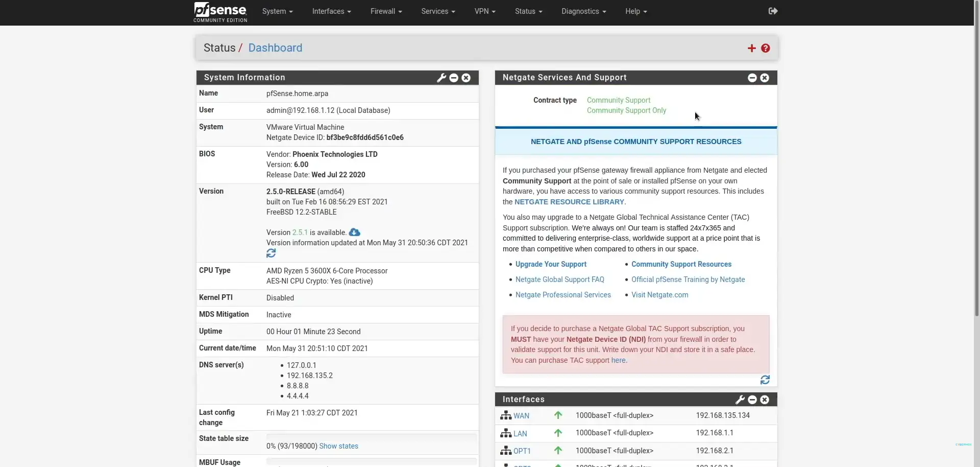Click the pfSense Community Edition logo

[220, 12]
